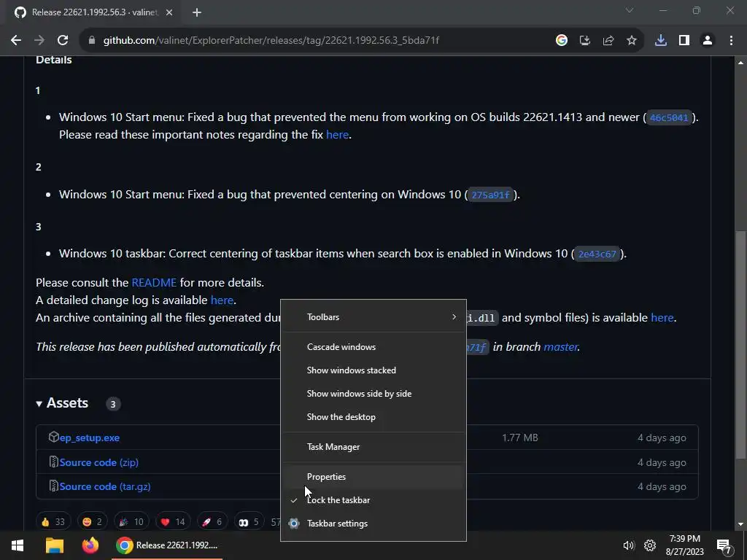Select Show the desktop menu entry
Viewport: 747px width, 560px height.
pyautogui.click(x=373, y=417)
